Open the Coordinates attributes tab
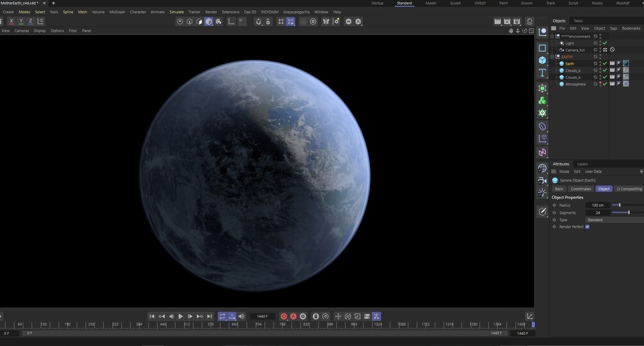The width and height of the screenshot is (644, 346). [581, 189]
